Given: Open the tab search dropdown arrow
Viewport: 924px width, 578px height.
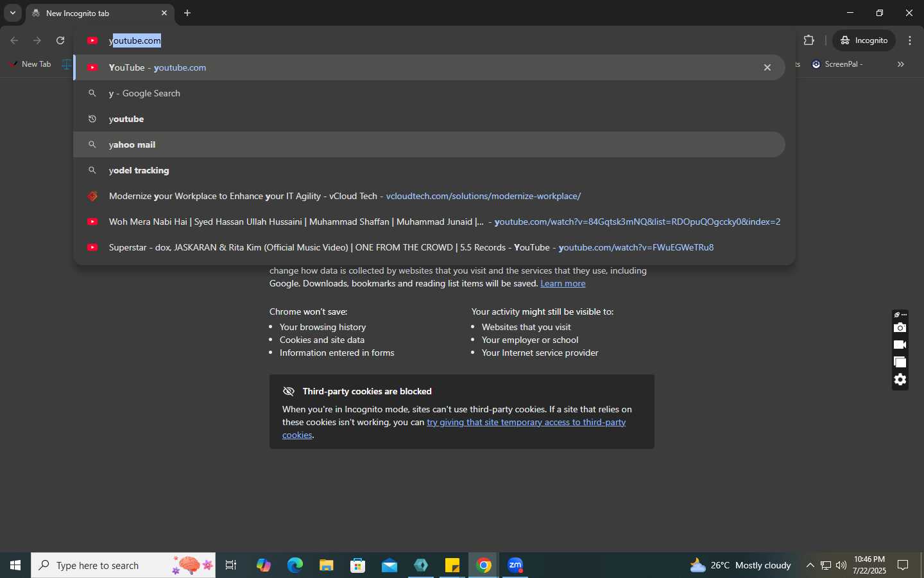Looking at the screenshot, I should pyautogui.click(x=12, y=13).
